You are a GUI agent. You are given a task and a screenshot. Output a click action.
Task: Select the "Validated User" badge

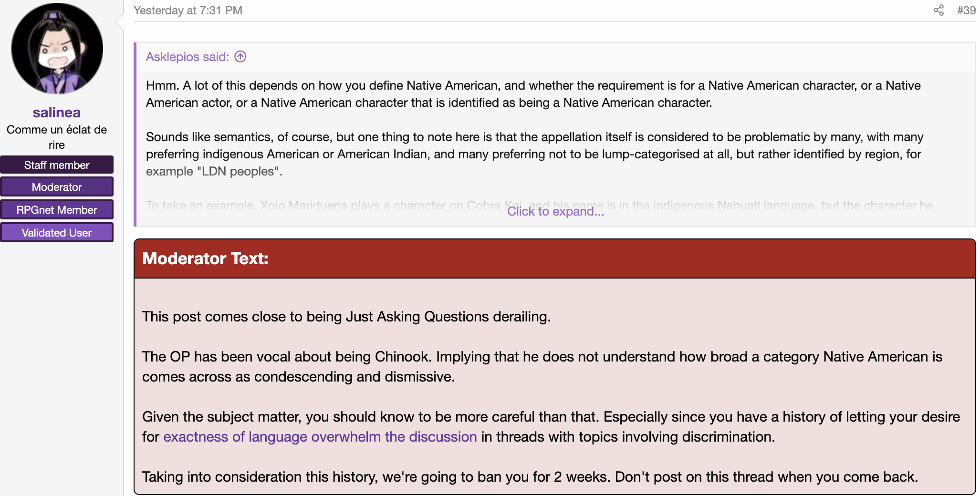57,233
